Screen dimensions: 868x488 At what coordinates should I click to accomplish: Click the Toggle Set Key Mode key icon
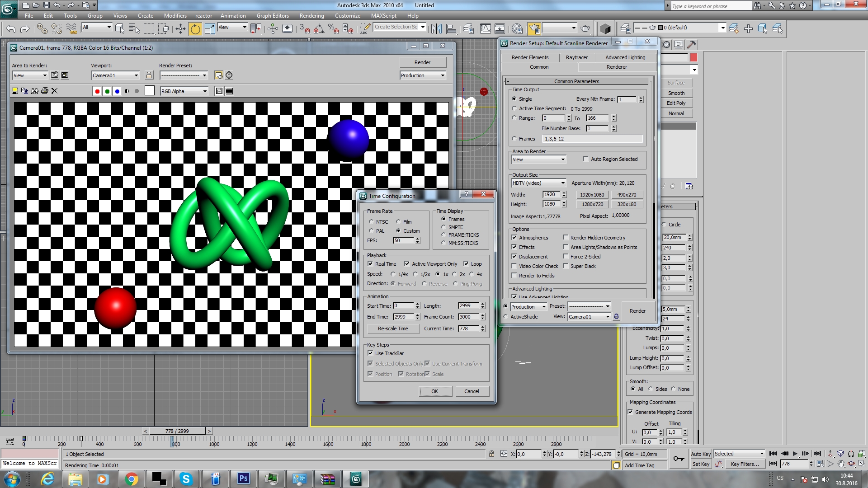point(679,459)
